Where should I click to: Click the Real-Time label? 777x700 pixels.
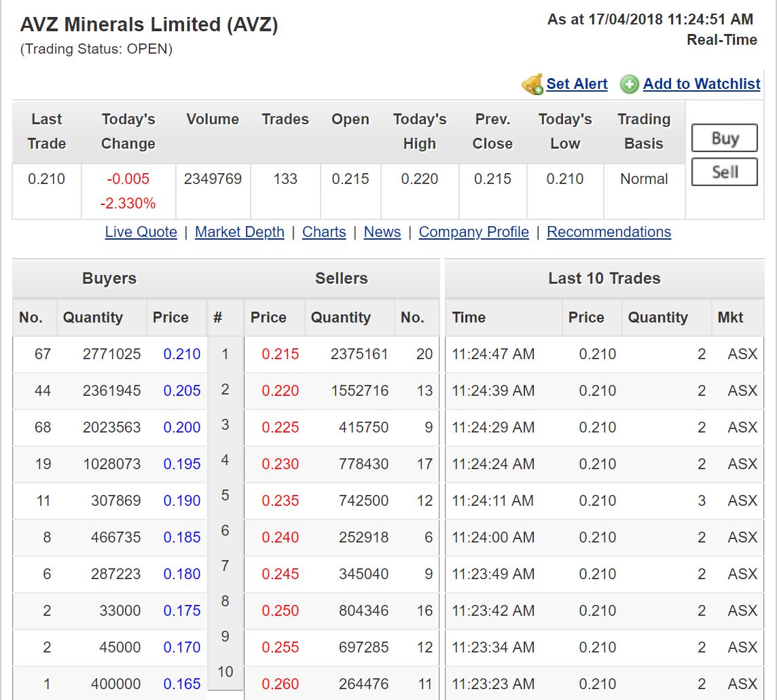pyautogui.click(x=721, y=39)
